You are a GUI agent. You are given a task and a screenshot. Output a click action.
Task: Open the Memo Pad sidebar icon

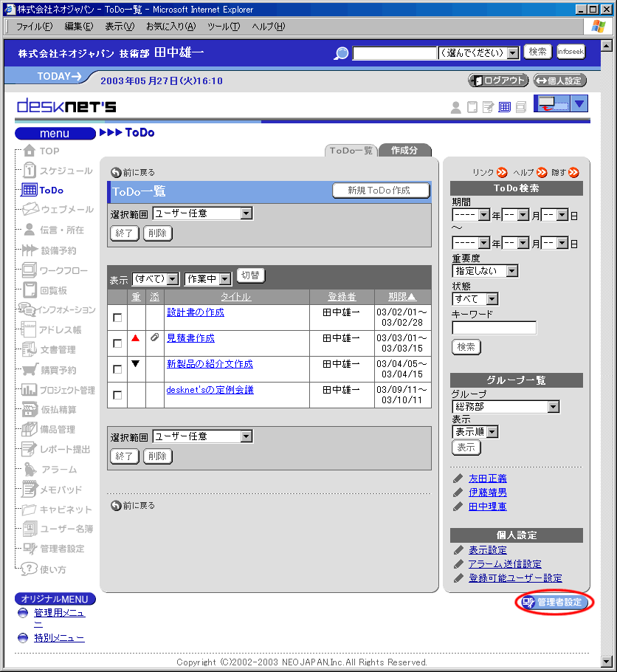pyautogui.click(x=30, y=490)
